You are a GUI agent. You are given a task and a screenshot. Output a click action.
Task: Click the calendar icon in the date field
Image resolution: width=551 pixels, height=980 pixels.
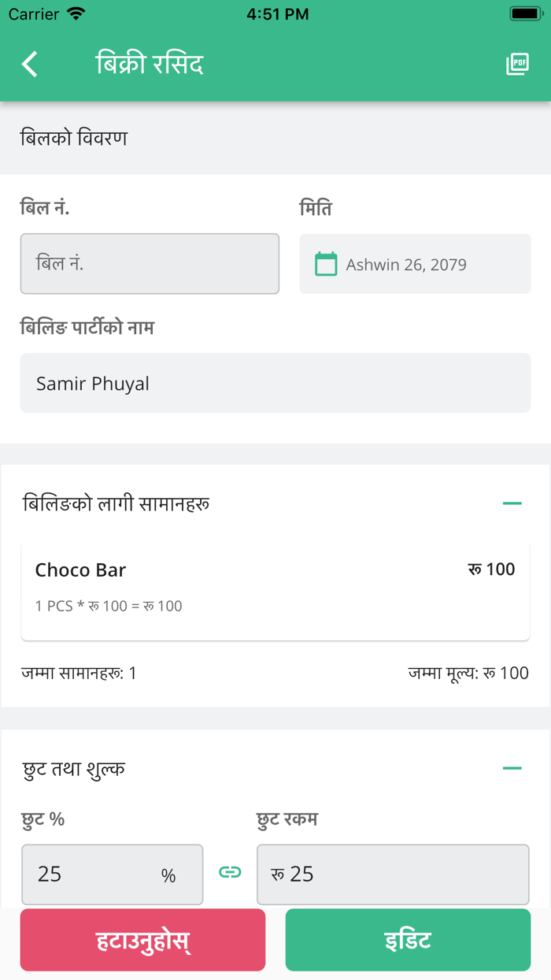pyautogui.click(x=325, y=263)
